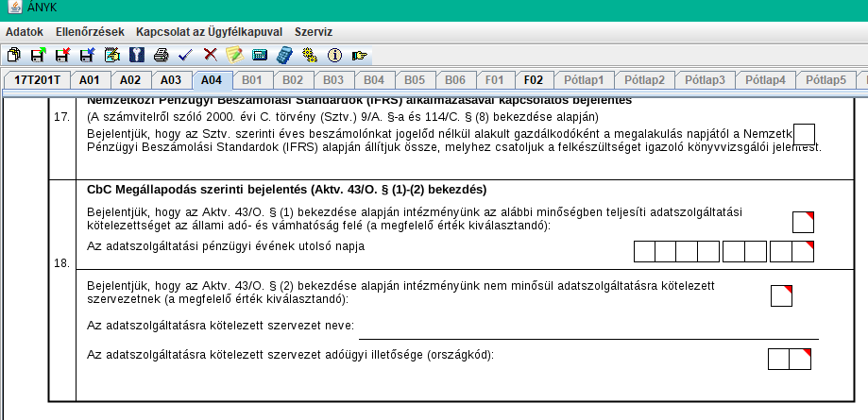This screenshot has height=420, width=868.
Task: Open the Adatok menu
Action: (x=25, y=31)
